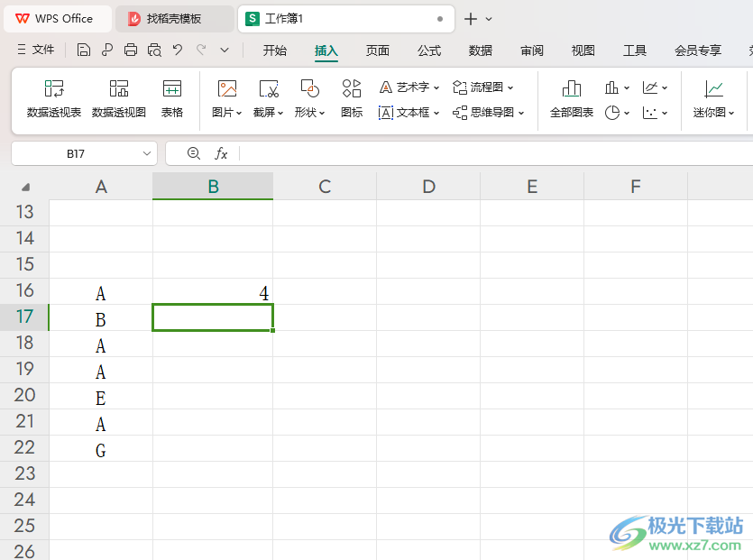Undo the last action

tap(178, 50)
